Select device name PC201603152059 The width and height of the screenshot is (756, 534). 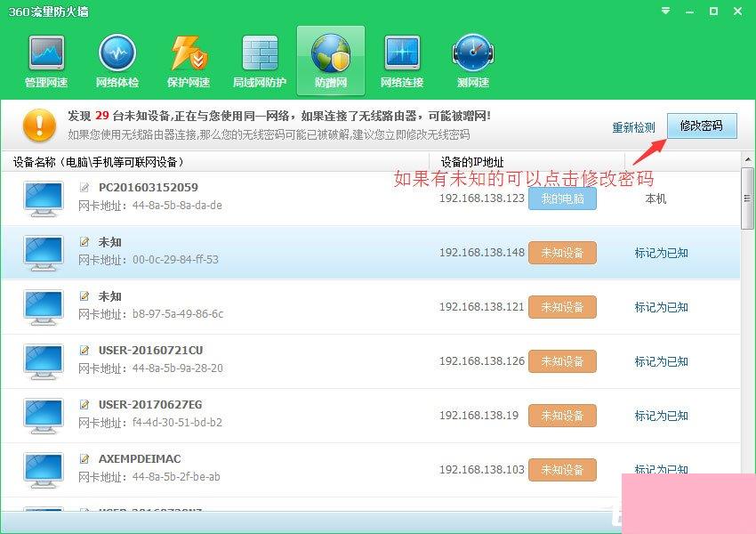(148, 187)
